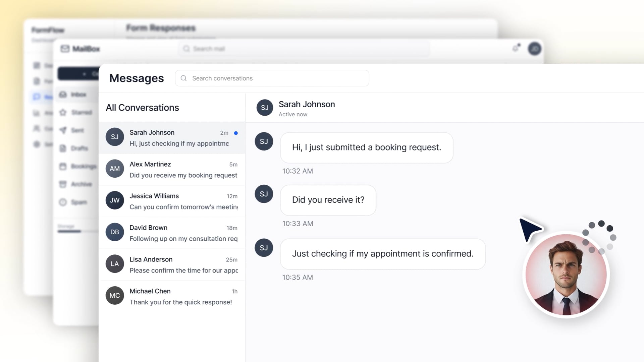This screenshot has height=362, width=644.
Task: Click the All Conversations heading
Action: [x=142, y=108]
